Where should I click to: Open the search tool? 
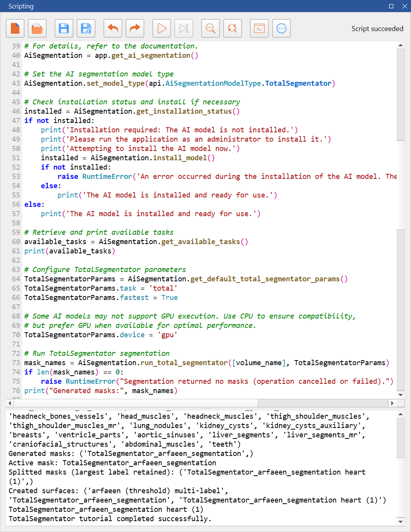click(x=210, y=28)
